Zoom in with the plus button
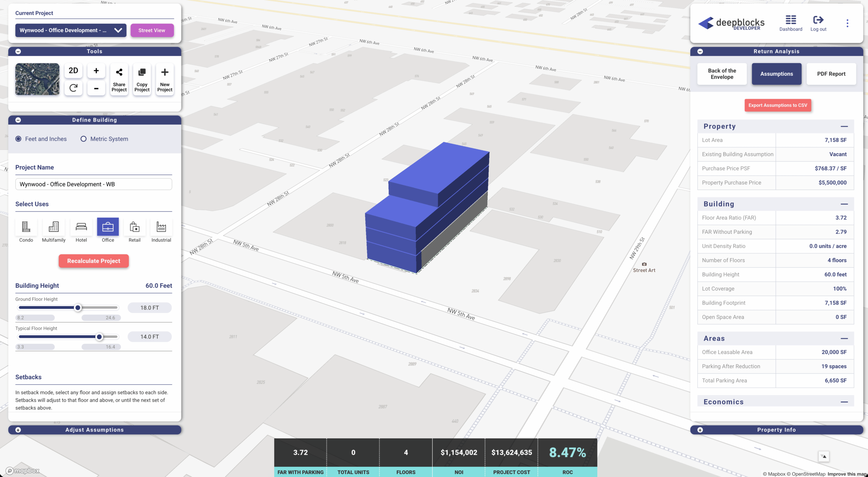 point(96,71)
